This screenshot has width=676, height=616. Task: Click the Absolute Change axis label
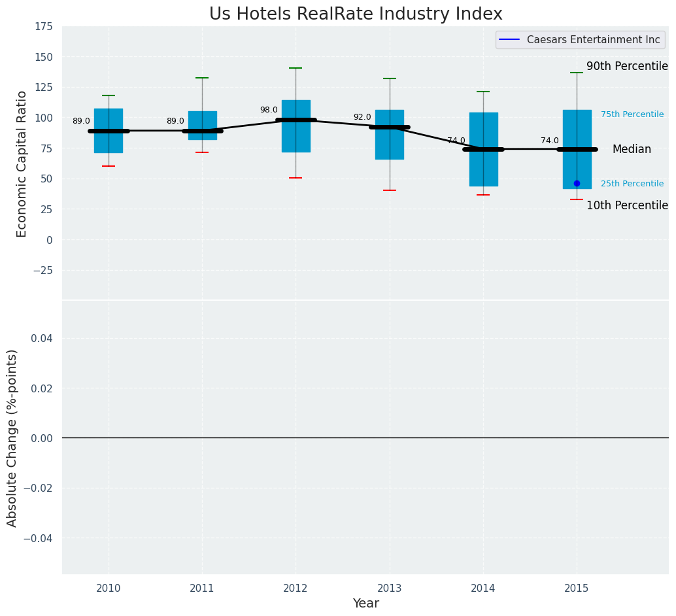(x=12, y=438)
